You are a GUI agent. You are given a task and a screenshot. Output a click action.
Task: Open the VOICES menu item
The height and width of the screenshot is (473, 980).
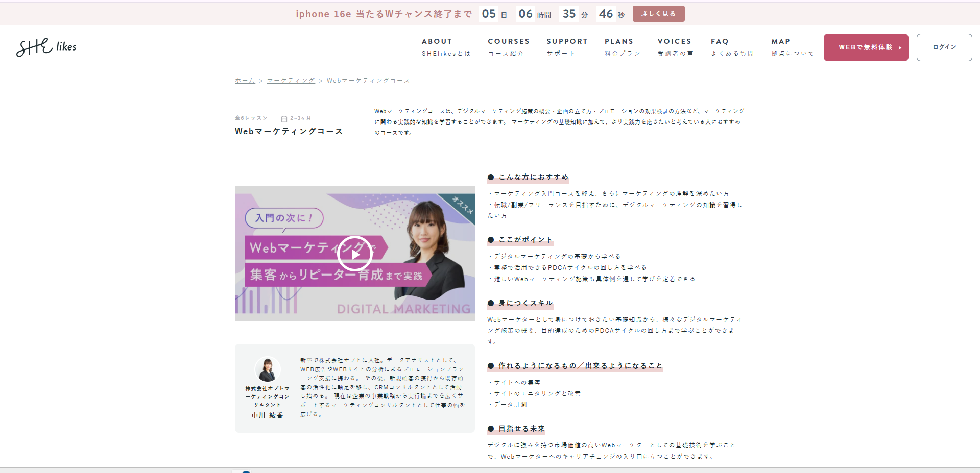(x=675, y=47)
